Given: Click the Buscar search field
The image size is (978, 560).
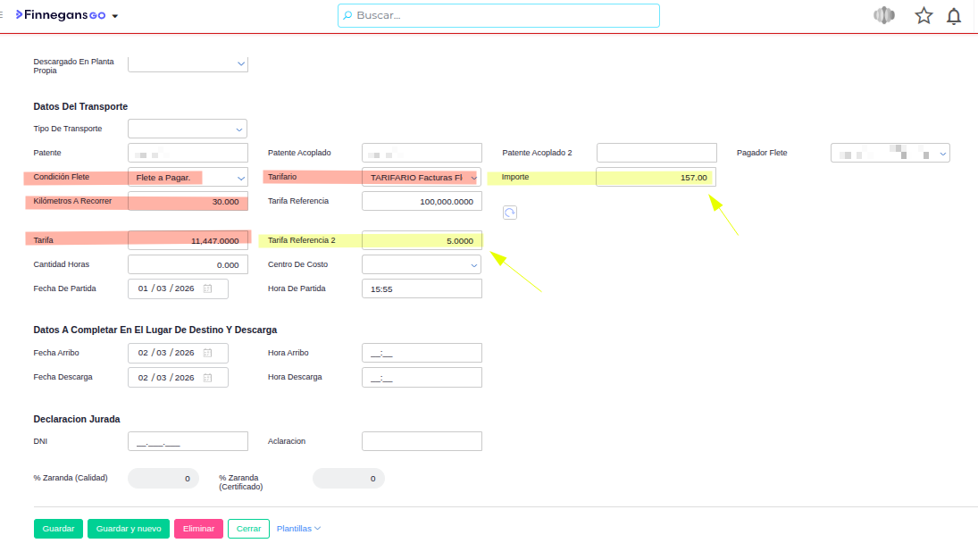Looking at the screenshot, I should (498, 16).
